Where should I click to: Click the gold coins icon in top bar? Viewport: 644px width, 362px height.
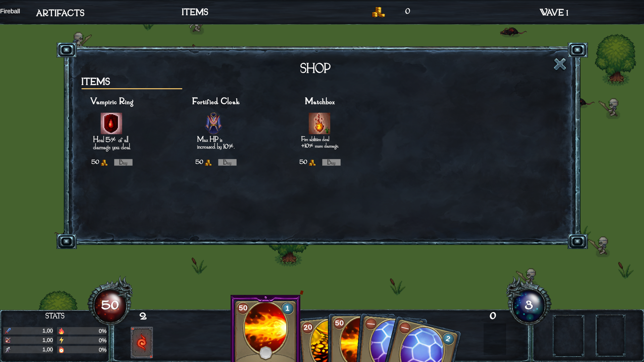point(378,12)
